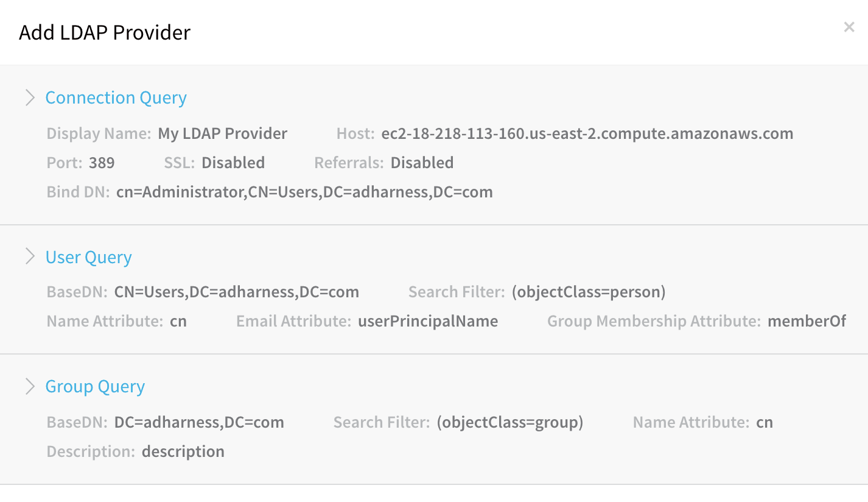The width and height of the screenshot is (868, 502).
Task: Select the Bind DN Administrator value
Action: (x=304, y=192)
